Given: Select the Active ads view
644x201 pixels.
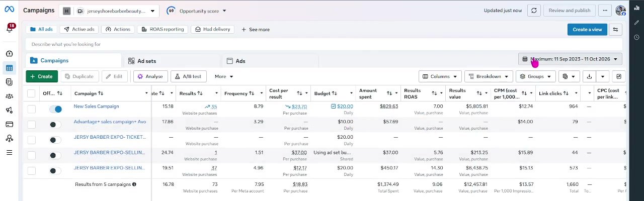Looking at the screenshot, I should click(x=78, y=29).
